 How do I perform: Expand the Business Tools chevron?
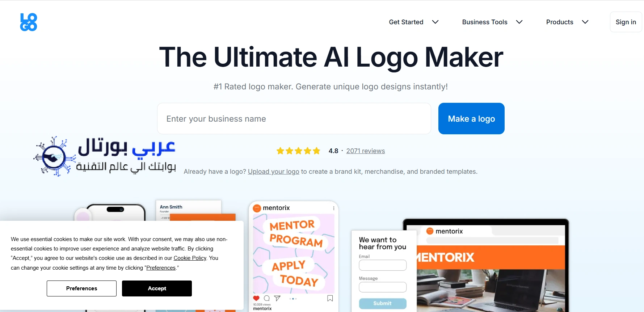coord(519,22)
